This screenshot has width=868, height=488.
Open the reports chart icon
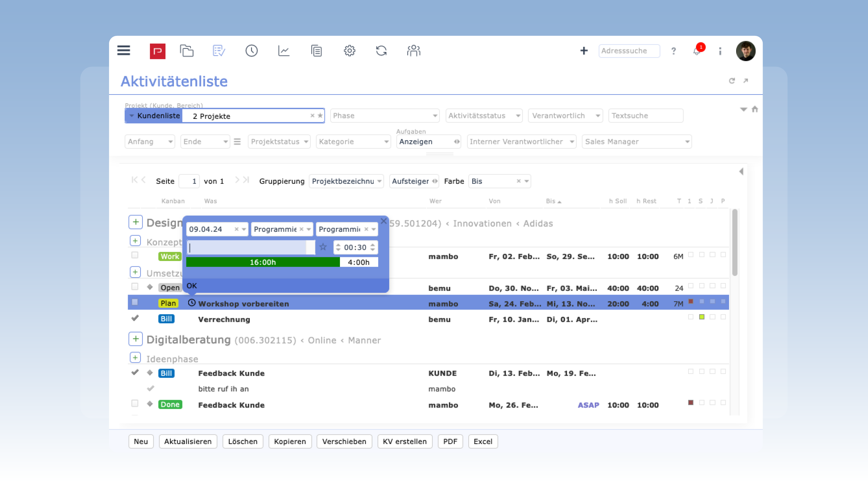pos(284,51)
